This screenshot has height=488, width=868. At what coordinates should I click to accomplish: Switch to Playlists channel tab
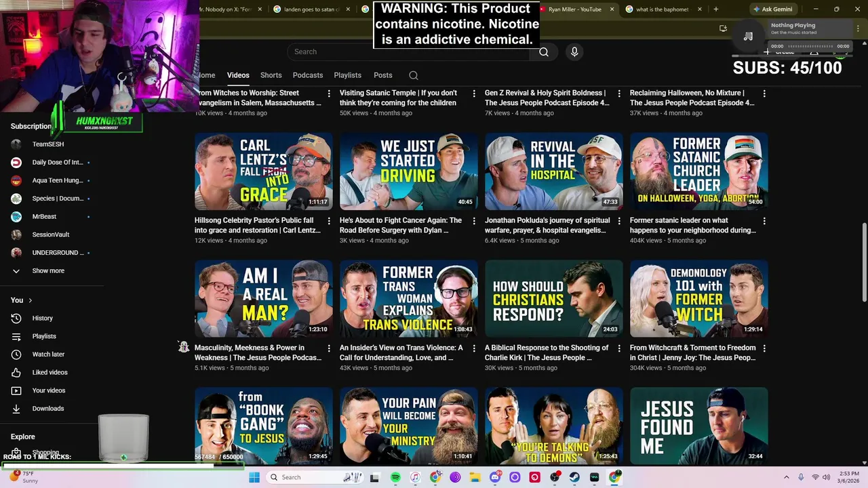coord(347,75)
